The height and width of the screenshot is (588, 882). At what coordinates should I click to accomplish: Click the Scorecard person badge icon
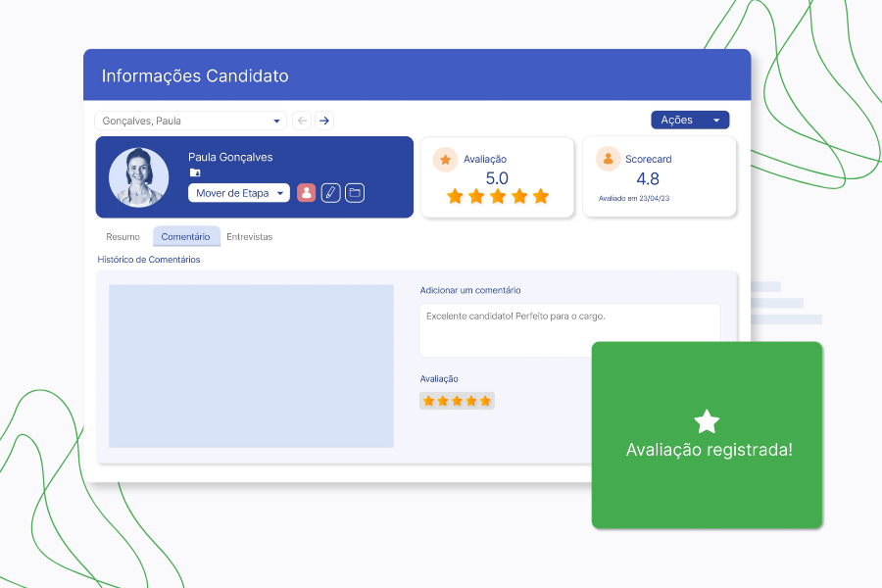tap(608, 159)
